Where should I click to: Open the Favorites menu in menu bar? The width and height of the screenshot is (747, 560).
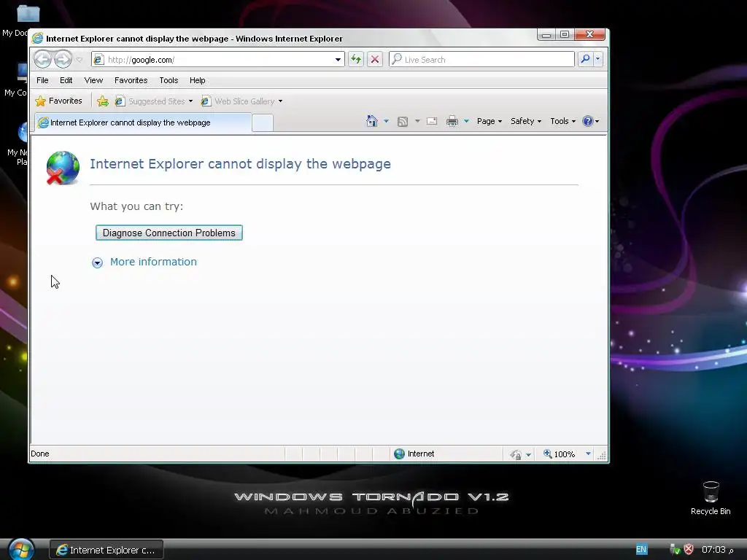131,80
